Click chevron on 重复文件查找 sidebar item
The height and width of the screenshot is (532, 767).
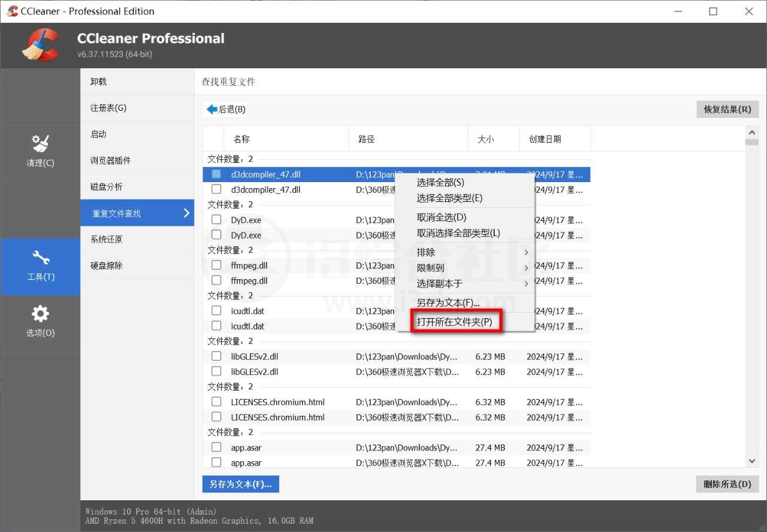[186, 213]
